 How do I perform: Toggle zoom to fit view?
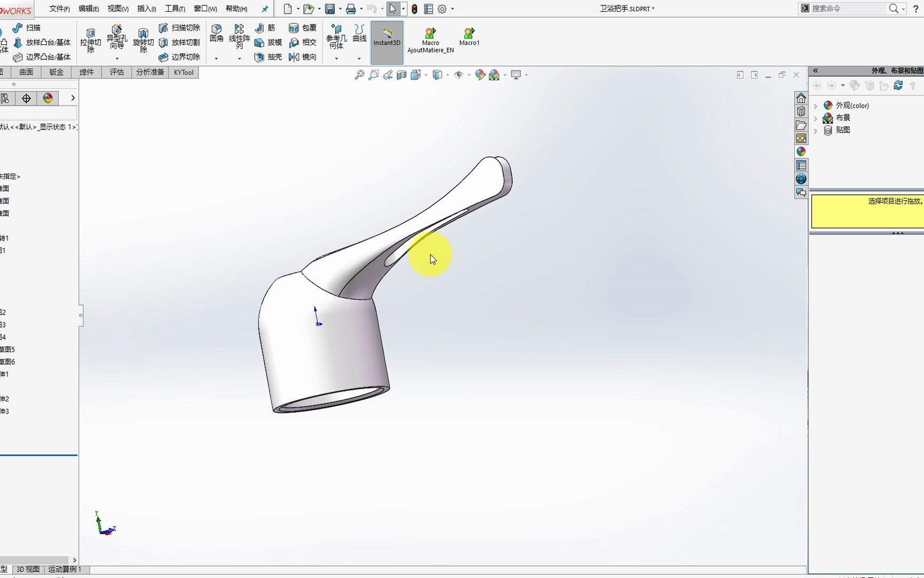click(360, 74)
